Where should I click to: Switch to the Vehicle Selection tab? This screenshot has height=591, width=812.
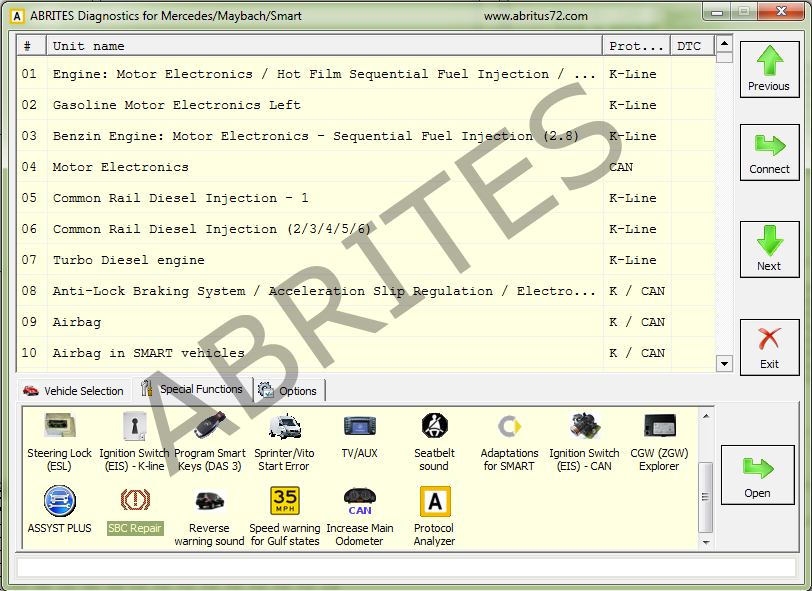pos(74,391)
